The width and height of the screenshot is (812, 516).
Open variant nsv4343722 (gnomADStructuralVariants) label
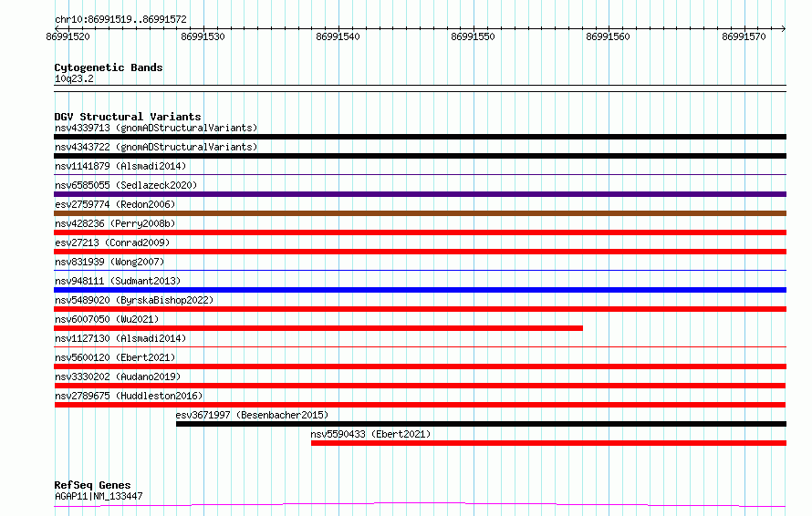(156, 147)
